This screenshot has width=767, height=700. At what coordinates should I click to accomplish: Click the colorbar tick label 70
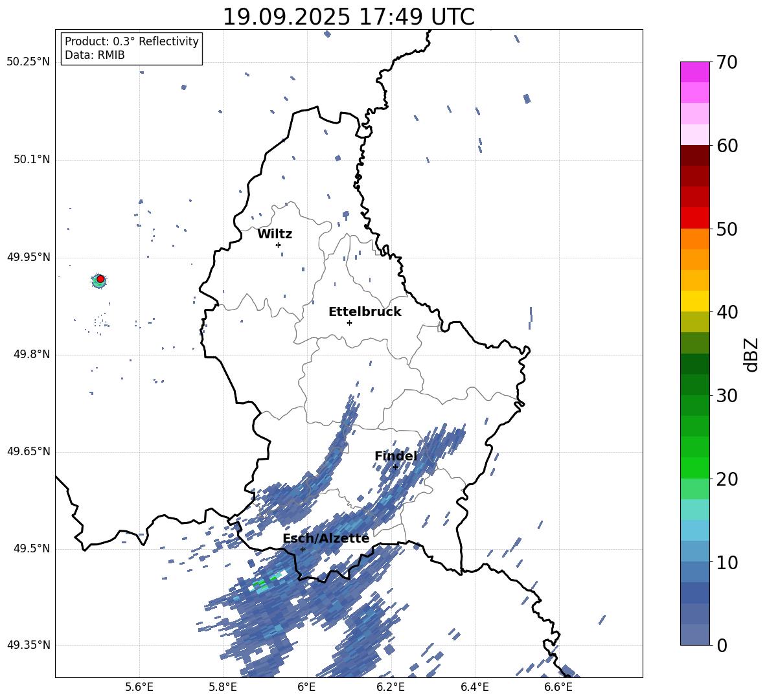click(727, 63)
